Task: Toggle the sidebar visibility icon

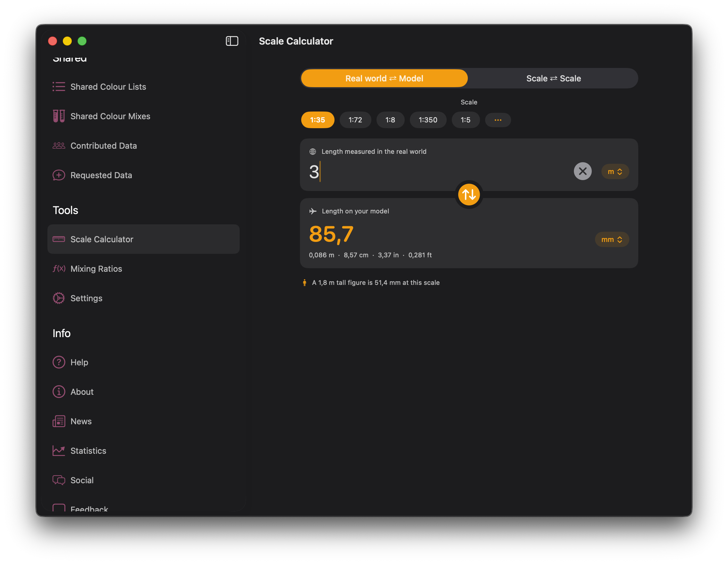Action: [x=232, y=41]
